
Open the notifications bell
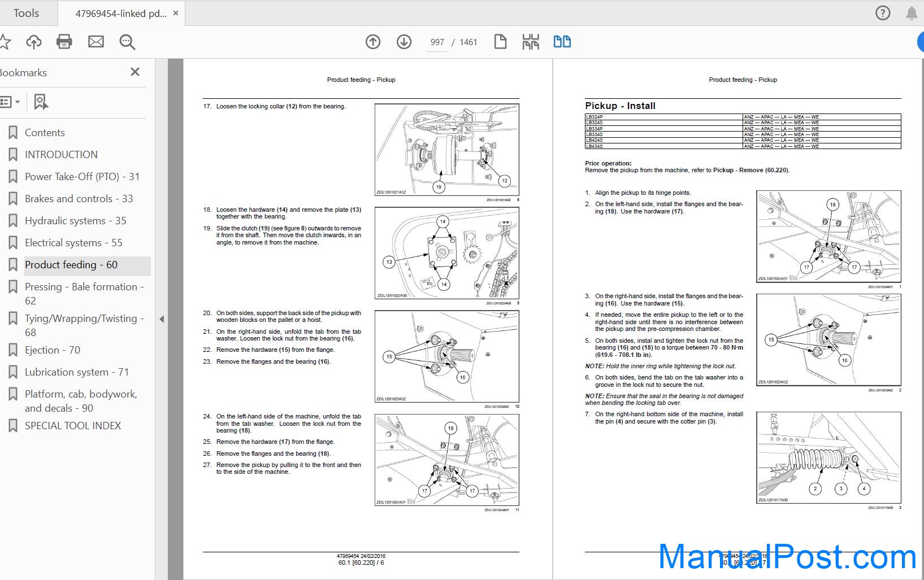(x=912, y=13)
